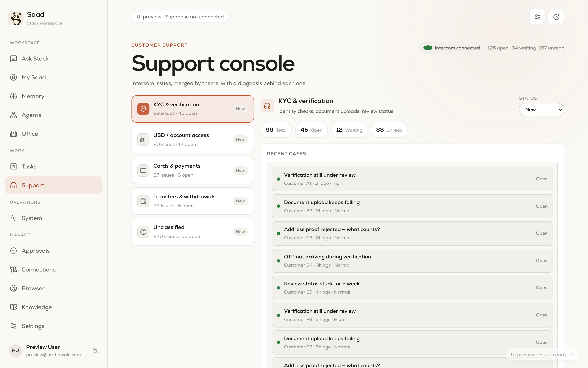Select the Cards & payments theme card

pyautogui.click(x=193, y=170)
